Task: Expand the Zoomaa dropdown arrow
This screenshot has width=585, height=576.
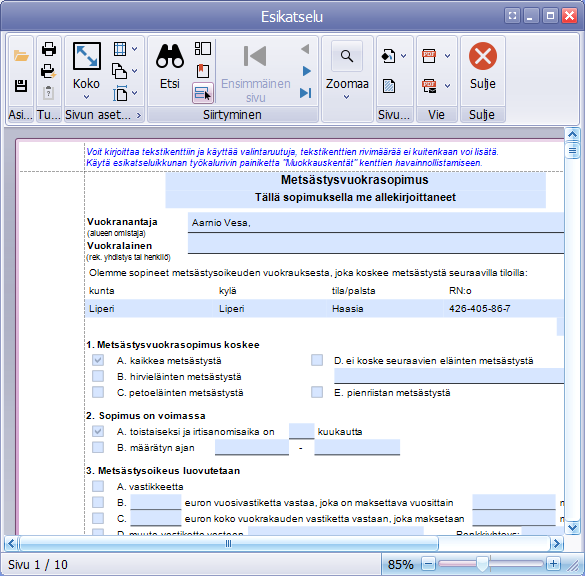Action: 347,97
